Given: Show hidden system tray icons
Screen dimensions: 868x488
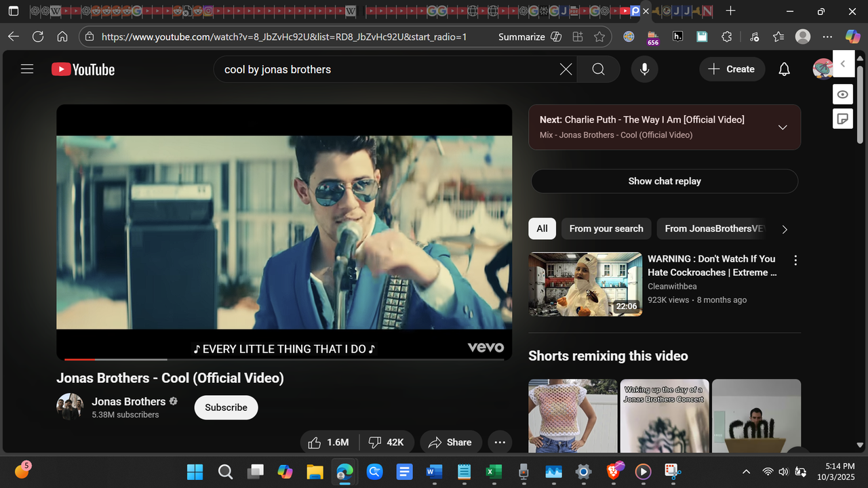Looking at the screenshot, I should (x=747, y=471).
